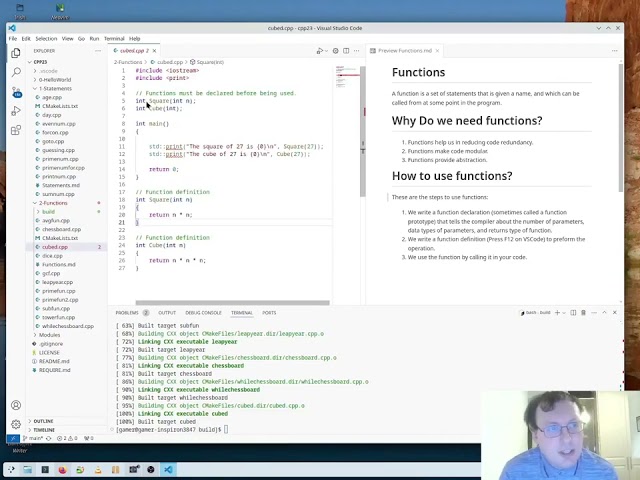Image resolution: width=640 pixels, height=480 pixels.
Task: Split the terminal panel
Action: (x=573, y=313)
